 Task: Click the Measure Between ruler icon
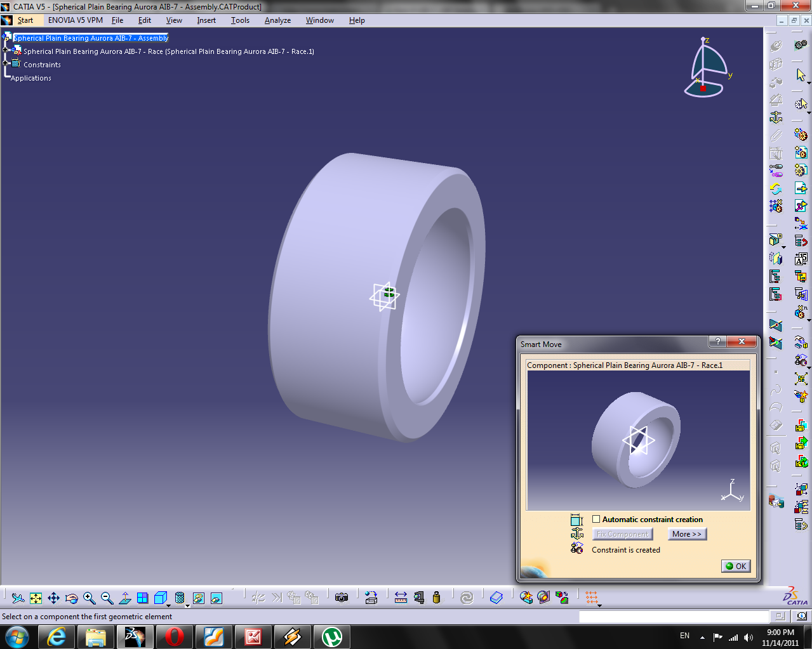click(401, 598)
